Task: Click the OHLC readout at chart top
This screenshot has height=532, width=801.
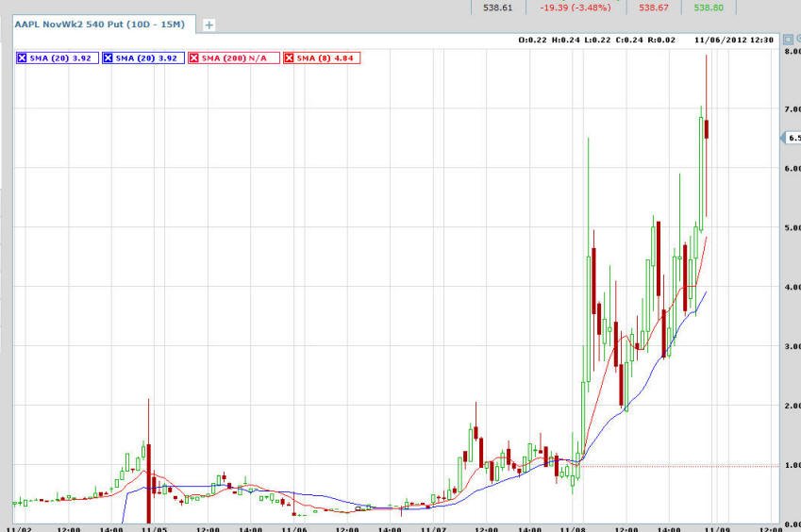Action: coord(596,40)
